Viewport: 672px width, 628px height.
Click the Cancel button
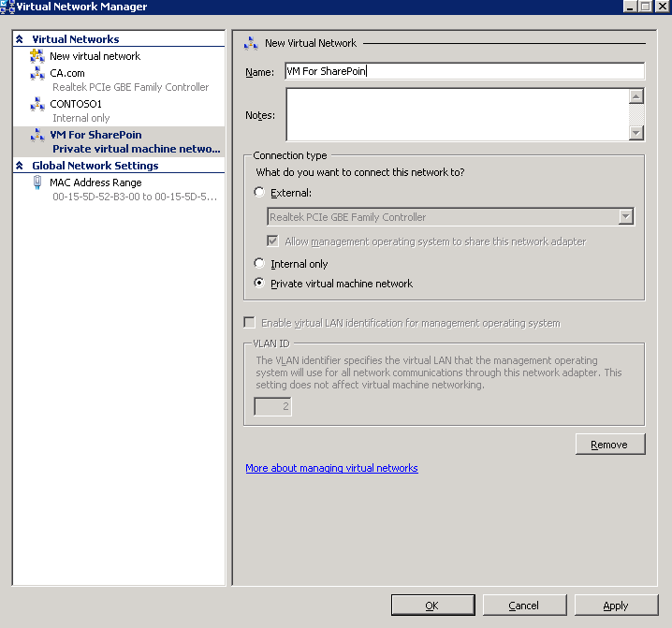tap(524, 606)
